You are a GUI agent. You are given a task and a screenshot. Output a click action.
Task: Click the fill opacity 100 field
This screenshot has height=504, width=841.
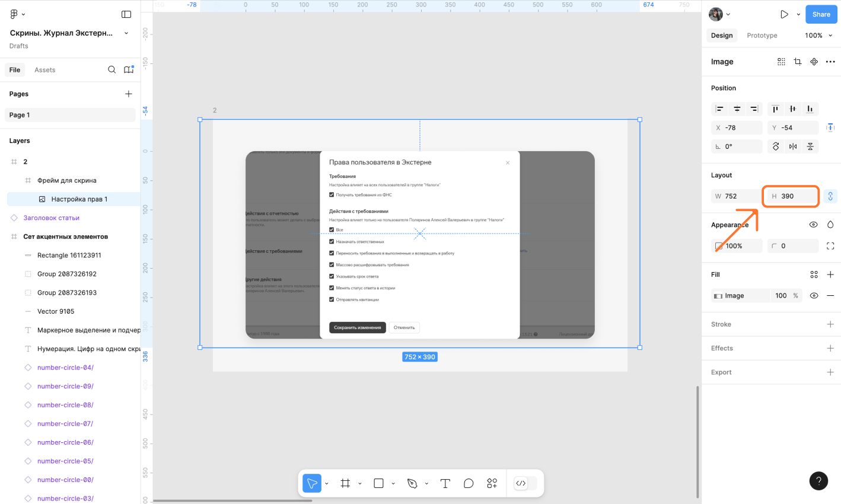click(781, 296)
